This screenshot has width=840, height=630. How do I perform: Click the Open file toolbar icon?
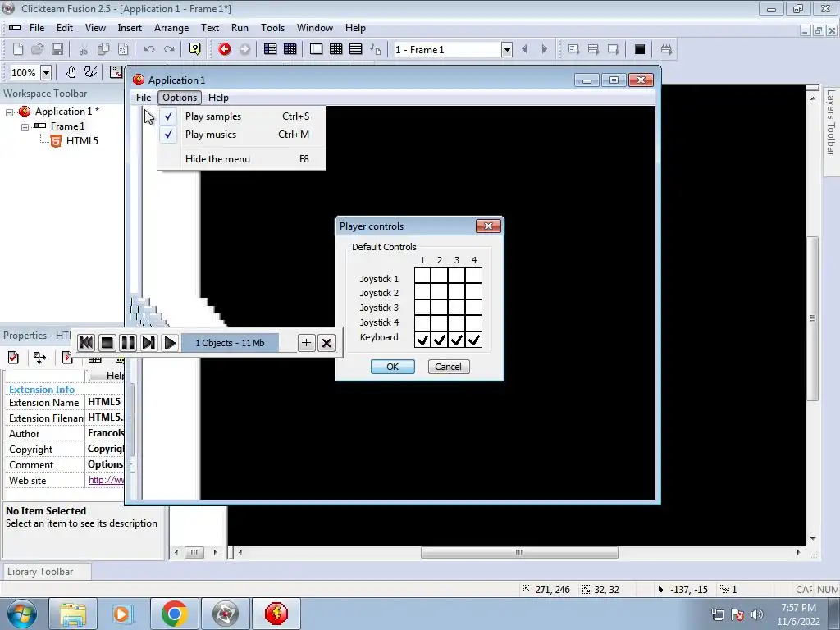tap(38, 49)
